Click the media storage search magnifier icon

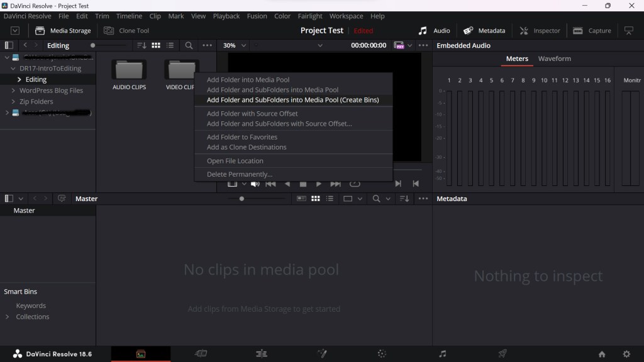tap(189, 45)
